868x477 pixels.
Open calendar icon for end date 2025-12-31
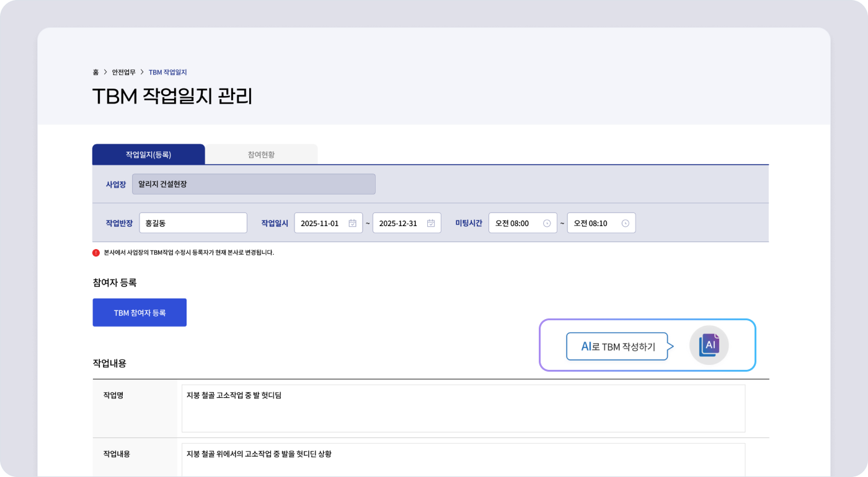[x=431, y=223]
